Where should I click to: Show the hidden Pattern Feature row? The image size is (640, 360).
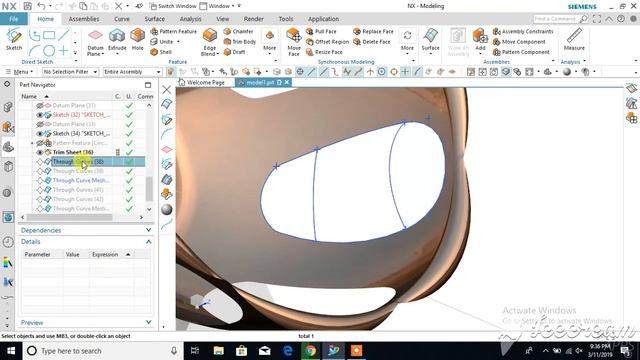click(x=40, y=143)
